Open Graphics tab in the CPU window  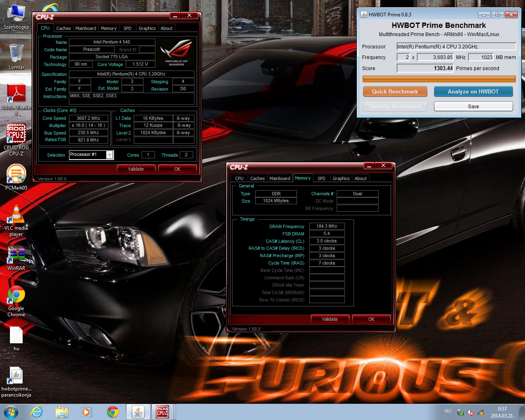(147, 28)
